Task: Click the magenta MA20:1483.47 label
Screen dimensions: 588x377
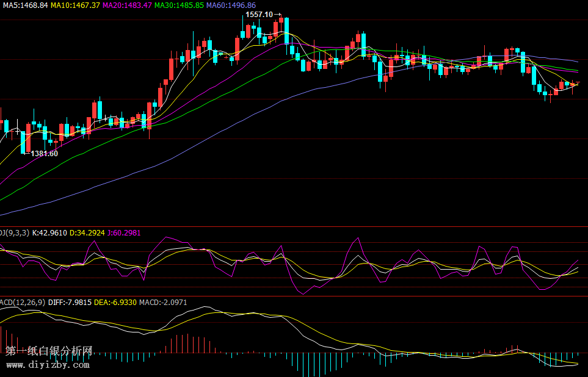Action: (127, 5)
